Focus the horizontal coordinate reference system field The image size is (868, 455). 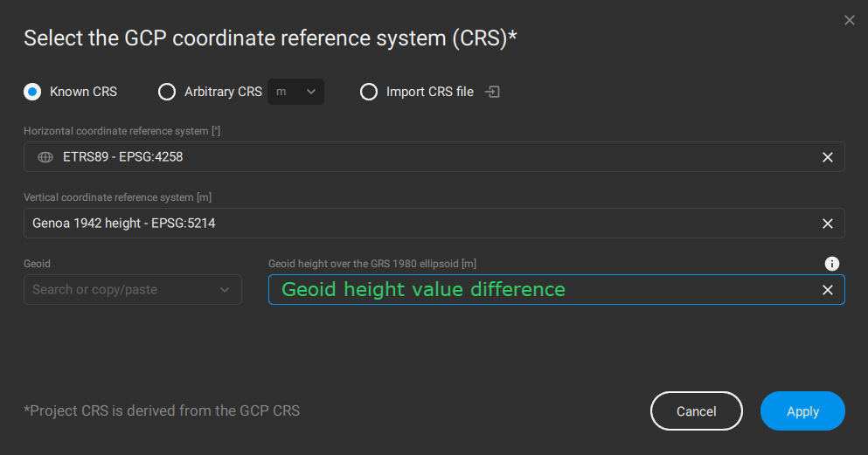pyautogui.click(x=420, y=157)
